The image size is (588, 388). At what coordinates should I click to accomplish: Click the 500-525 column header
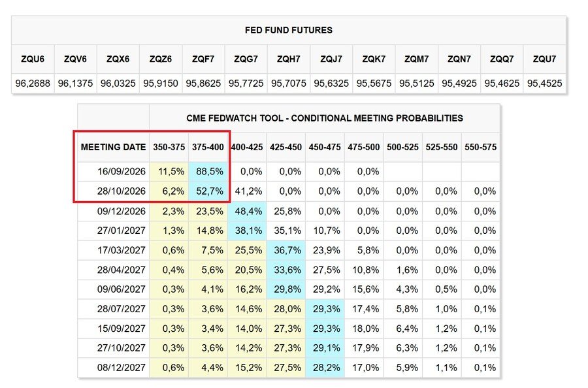pyautogui.click(x=402, y=147)
